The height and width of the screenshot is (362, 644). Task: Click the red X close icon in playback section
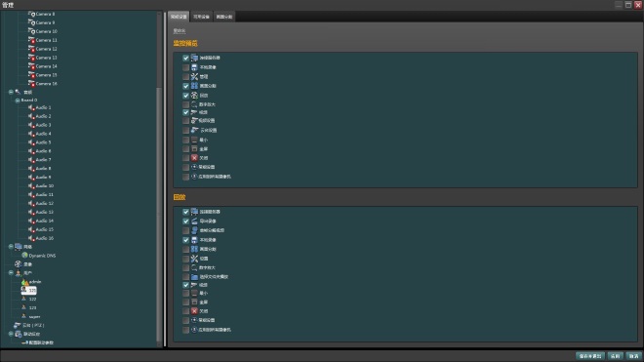194,311
